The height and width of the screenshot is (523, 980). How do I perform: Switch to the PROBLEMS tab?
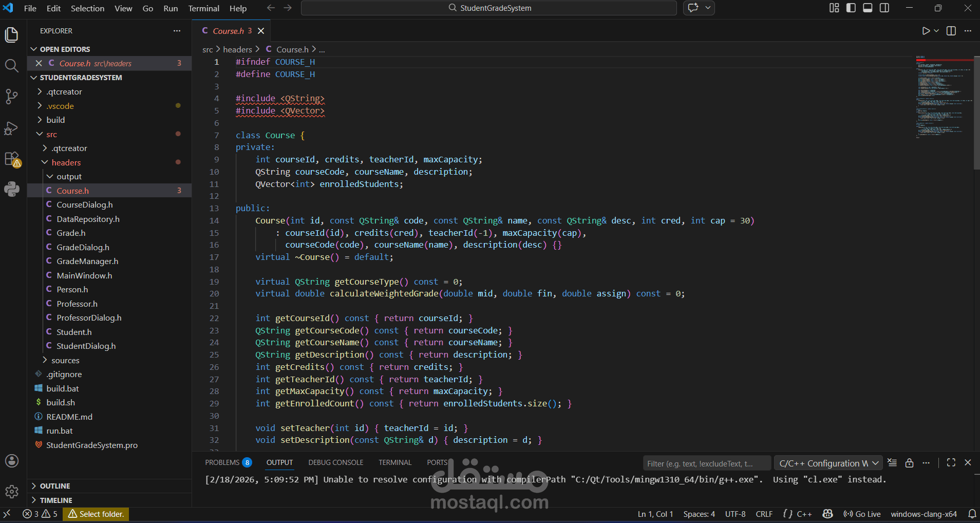pos(228,462)
